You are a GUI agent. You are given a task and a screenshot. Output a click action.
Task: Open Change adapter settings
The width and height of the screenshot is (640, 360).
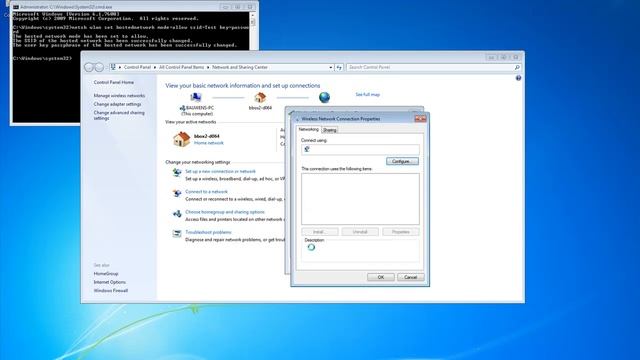coord(117,104)
